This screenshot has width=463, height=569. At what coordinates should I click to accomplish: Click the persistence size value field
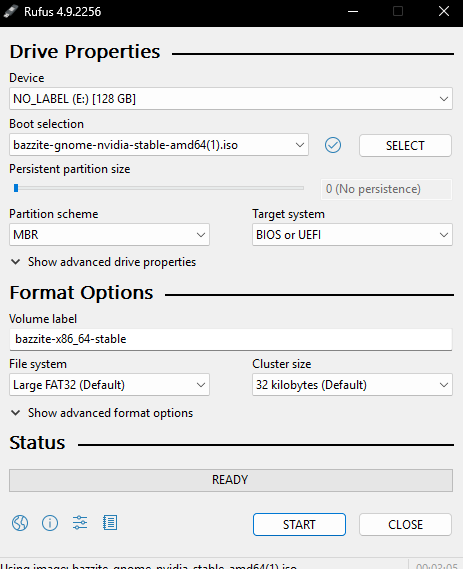[x=386, y=189]
